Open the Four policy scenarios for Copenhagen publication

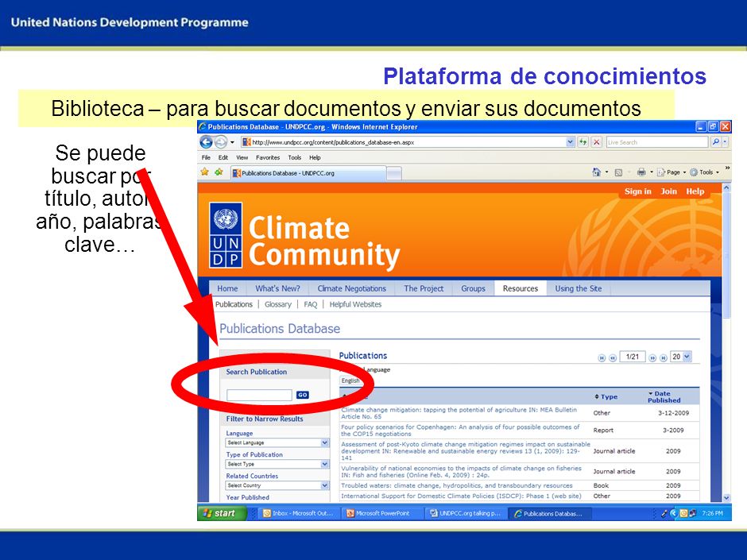[460, 431]
